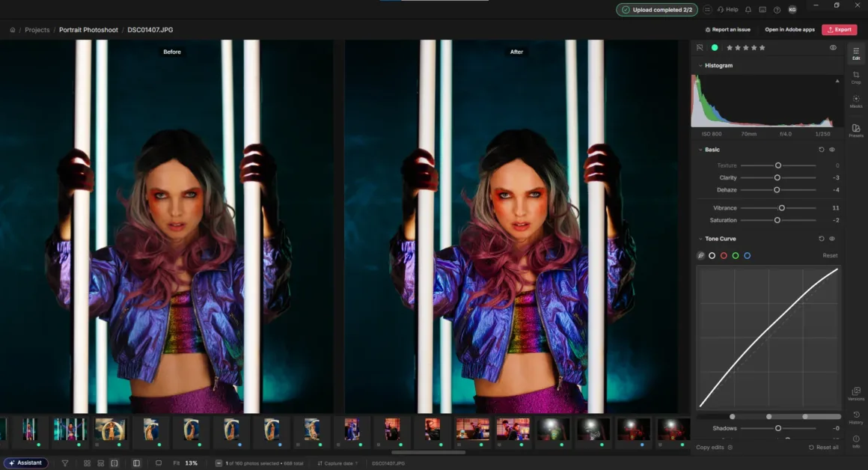This screenshot has height=470, width=868.
Task: Click the before/after compare view icon
Action: tap(136, 463)
